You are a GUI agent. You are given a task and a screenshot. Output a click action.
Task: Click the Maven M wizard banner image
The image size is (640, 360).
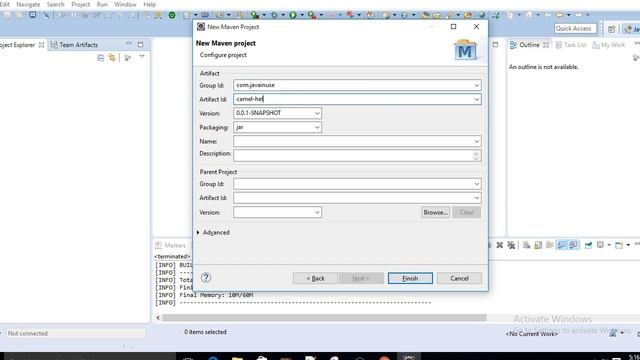pyautogui.click(x=465, y=50)
